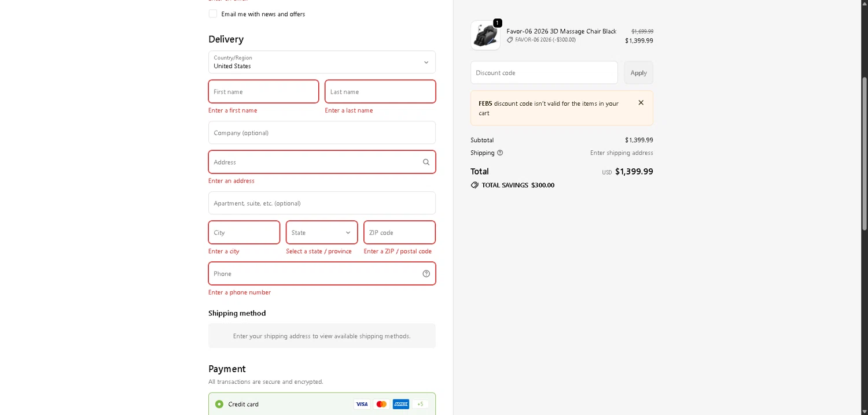Click the +5 more payment methods badge

pos(421,404)
